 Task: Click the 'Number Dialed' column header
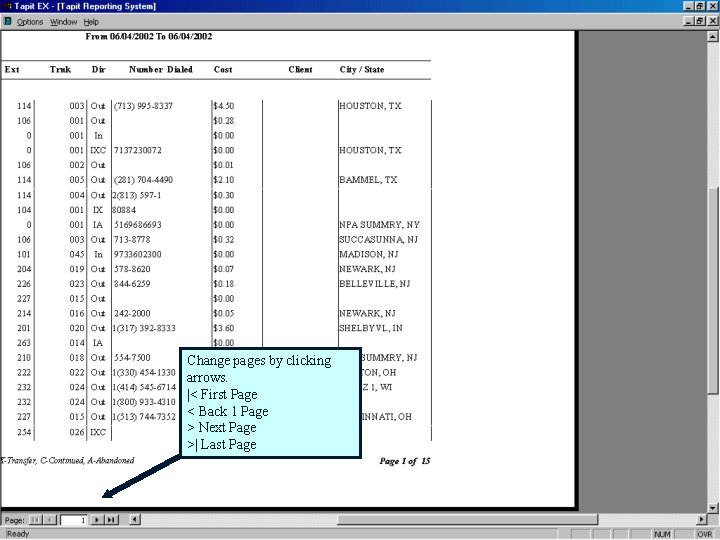[161, 69]
